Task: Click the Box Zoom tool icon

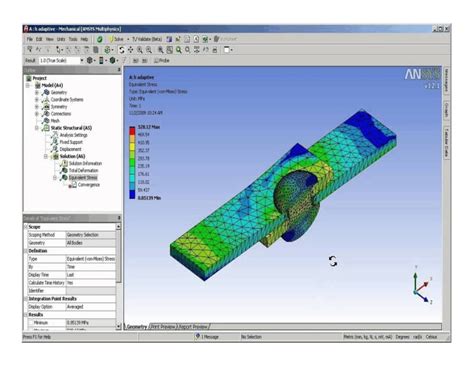Action: tap(149, 50)
